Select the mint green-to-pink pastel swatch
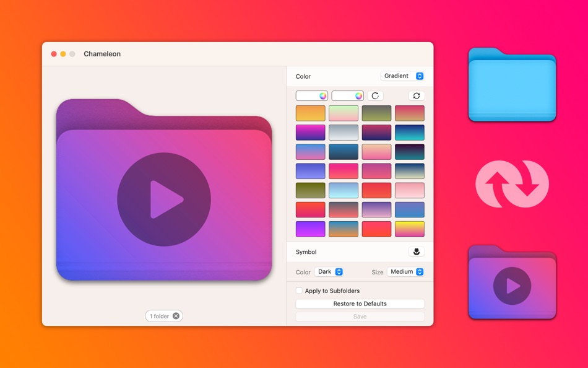 344,113
